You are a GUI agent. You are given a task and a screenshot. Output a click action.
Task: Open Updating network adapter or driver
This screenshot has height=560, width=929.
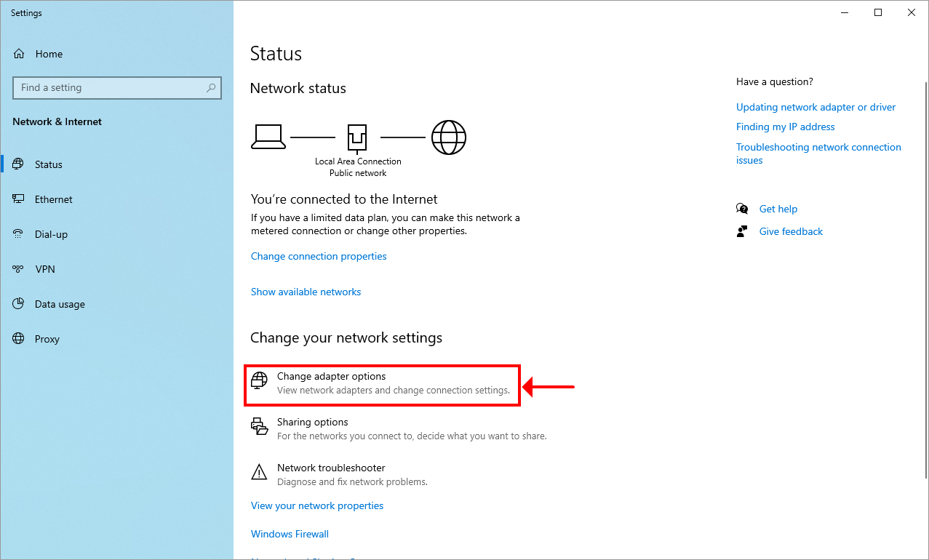tap(816, 108)
